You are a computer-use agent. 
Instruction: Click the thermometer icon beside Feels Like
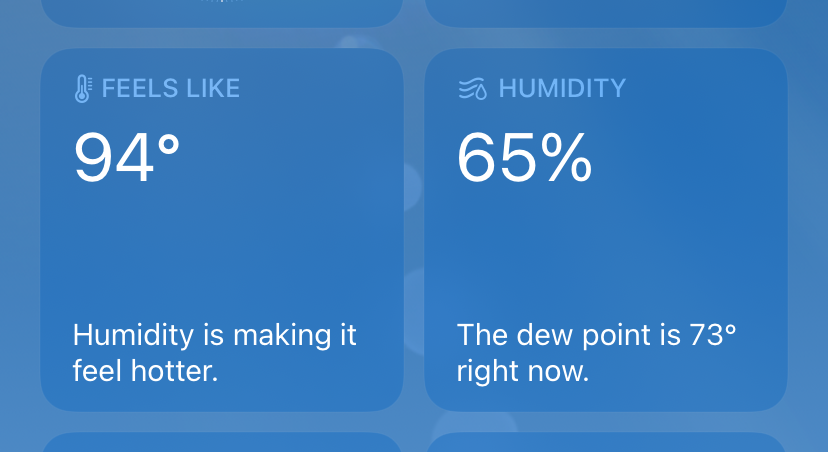point(83,89)
